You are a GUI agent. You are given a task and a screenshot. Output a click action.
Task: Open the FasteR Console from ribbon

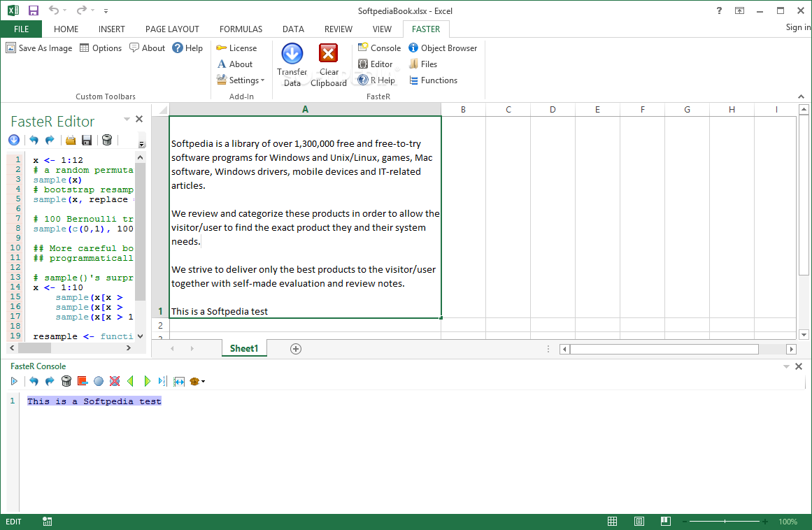click(379, 48)
